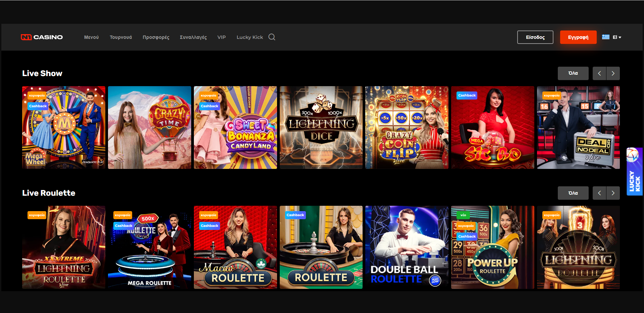Open the Lucky Kick side widget
The image size is (644, 313).
tap(634, 171)
